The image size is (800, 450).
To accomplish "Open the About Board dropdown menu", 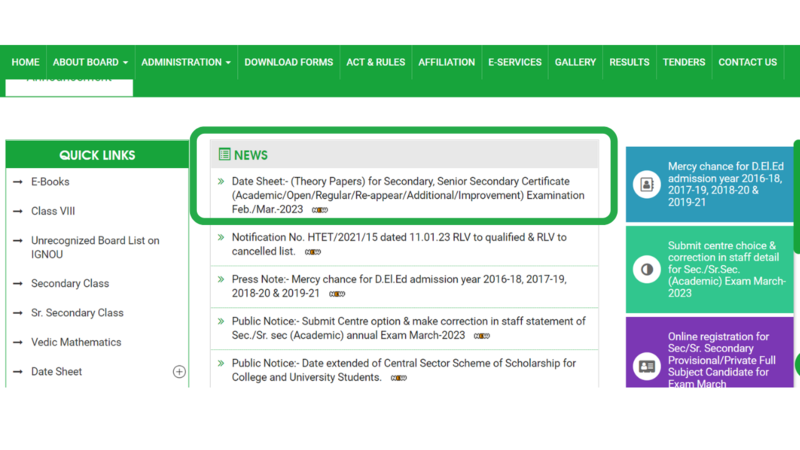I will [x=90, y=62].
